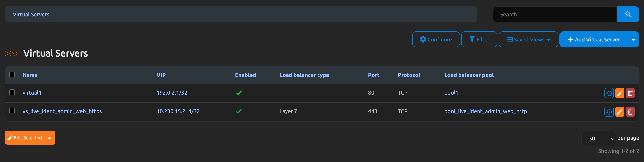Select the vs_live_ident_admin_web_https row checkbox

click(12, 111)
